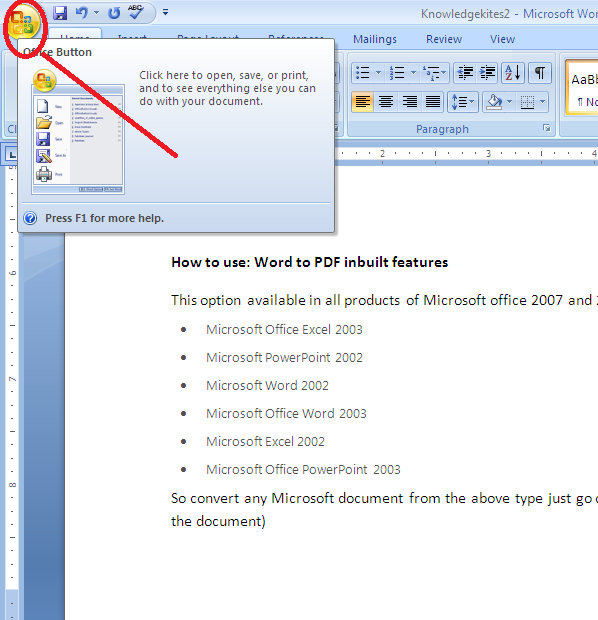Viewport: 598px width, 620px height.
Task: Switch to the Home tab
Action: point(74,35)
